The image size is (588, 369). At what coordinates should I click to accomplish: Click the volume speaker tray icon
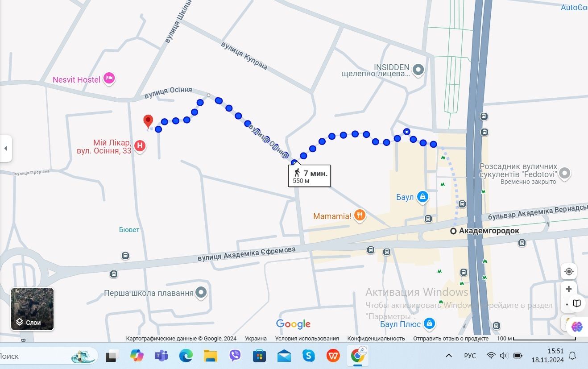(504, 356)
